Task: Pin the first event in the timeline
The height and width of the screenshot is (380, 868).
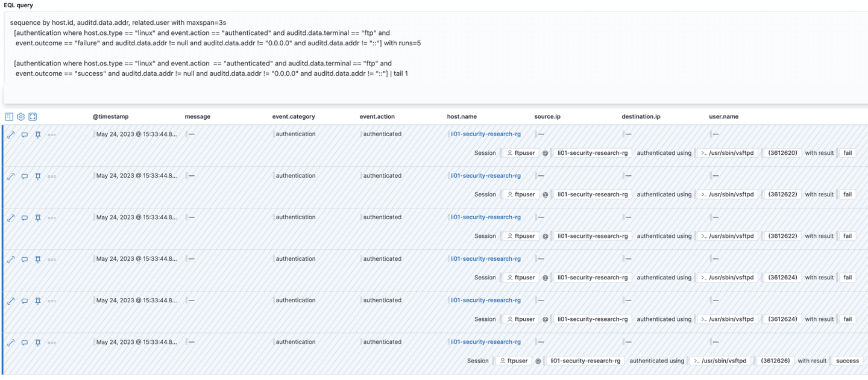Action: pos(38,135)
